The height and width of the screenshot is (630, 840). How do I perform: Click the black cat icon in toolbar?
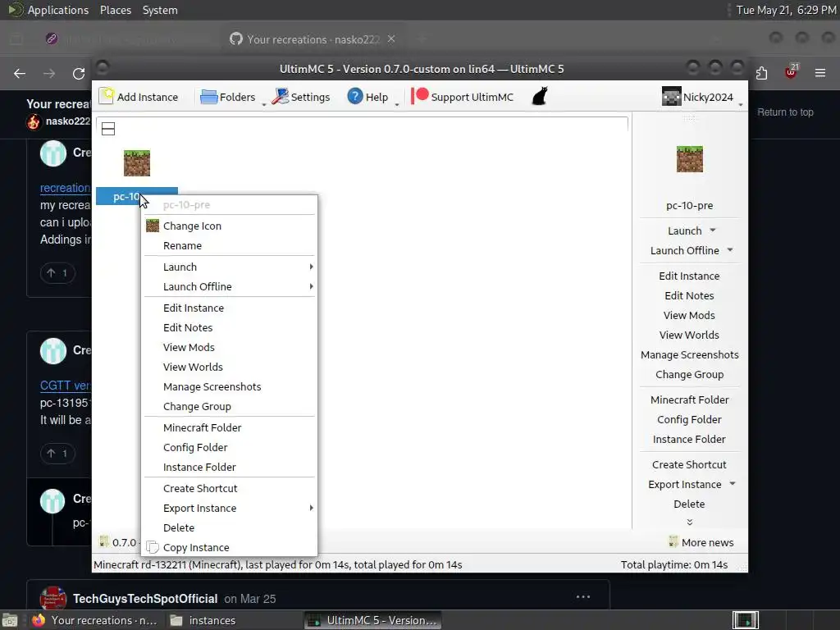540,97
